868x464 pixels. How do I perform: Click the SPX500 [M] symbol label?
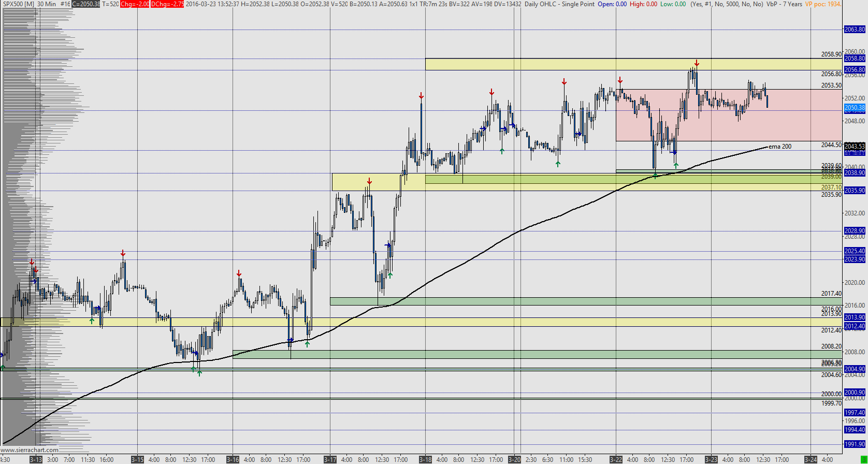[x=18, y=4]
